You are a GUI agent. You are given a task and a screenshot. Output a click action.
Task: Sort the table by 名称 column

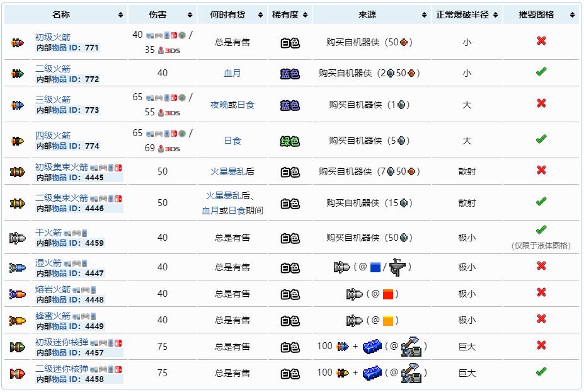click(66, 14)
